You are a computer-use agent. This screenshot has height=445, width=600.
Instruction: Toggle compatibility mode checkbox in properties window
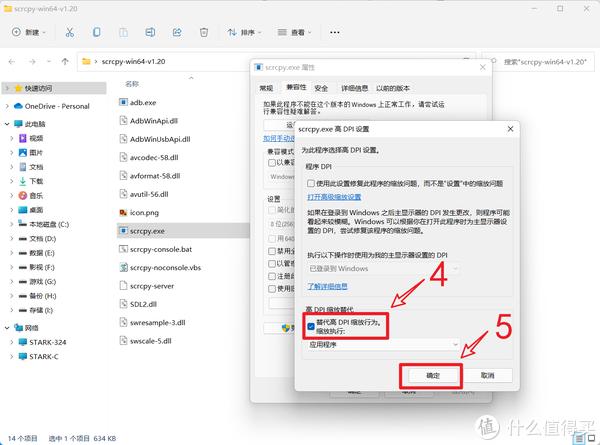[272, 163]
